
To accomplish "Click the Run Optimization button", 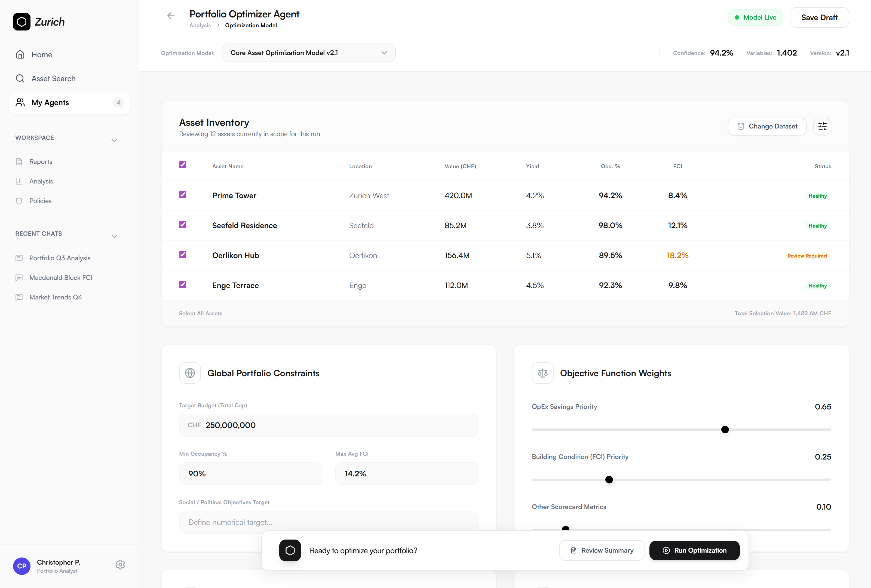I will coord(694,550).
